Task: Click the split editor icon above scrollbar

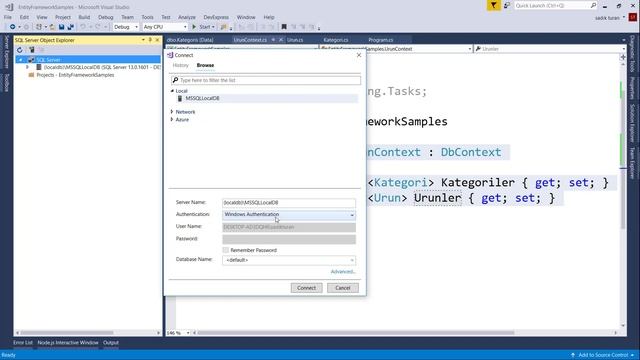Action: [623, 57]
